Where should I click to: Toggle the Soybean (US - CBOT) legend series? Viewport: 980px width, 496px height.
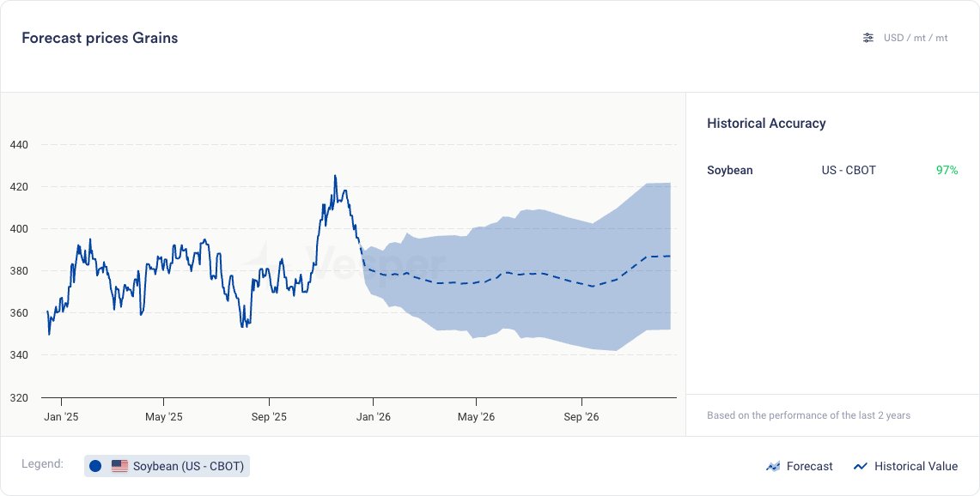pos(188,466)
